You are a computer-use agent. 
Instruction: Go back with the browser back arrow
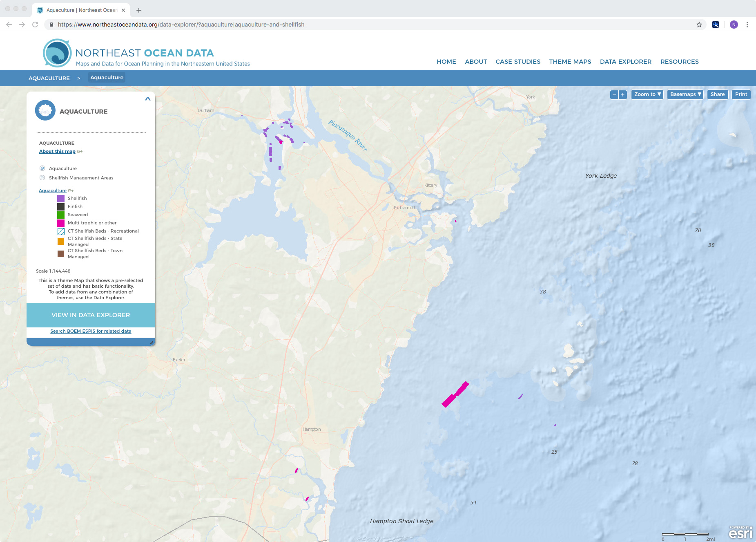[9, 25]
